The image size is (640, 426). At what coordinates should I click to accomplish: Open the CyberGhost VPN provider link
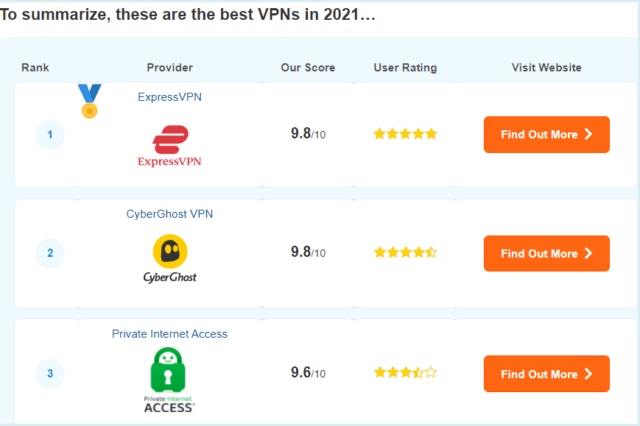tap(169, 214)
